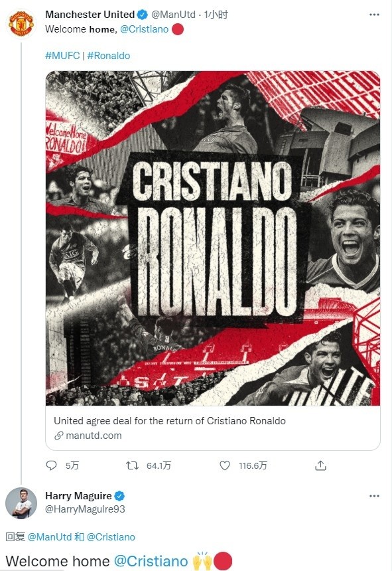This screenshot has height=571, width=392.
Task: Open the Harry Maguire display name
Action: (x=78, y=496)
